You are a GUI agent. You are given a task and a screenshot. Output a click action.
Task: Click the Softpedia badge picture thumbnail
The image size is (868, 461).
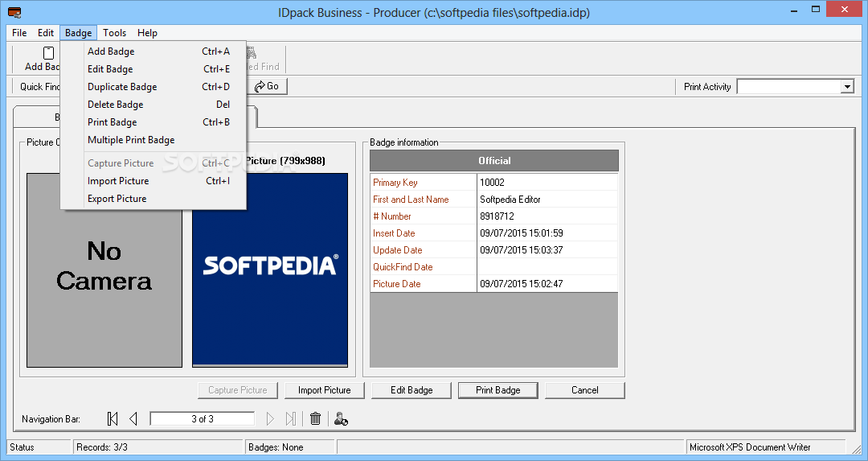coord(270,270)
